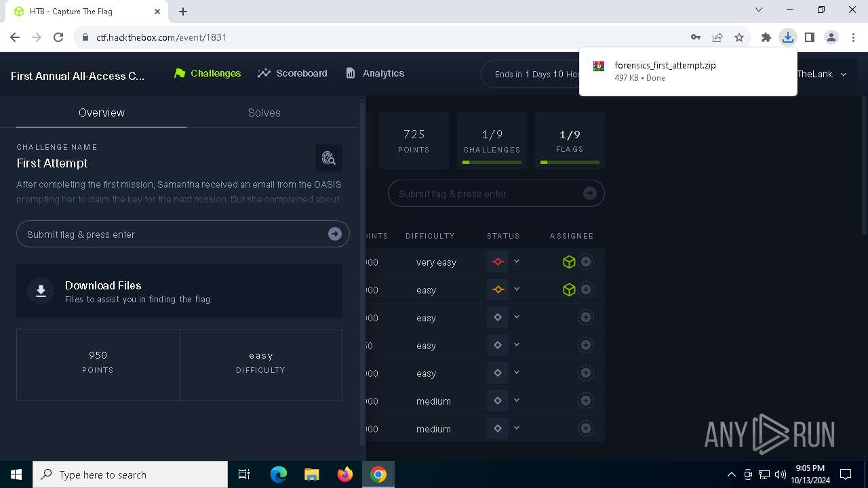Click the Status column header
This screenshot has height=488, width=868.
click(503, 236)
